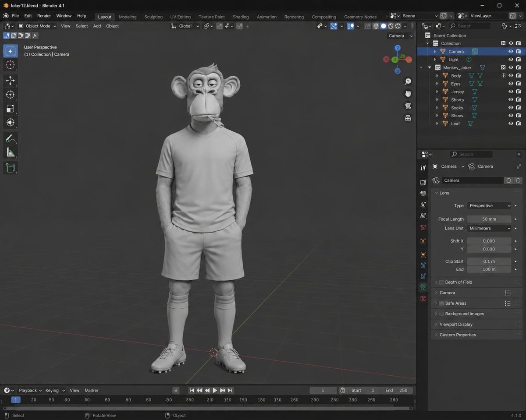
Task: Open the Render properties tab
Action: [x=423, y=182]
